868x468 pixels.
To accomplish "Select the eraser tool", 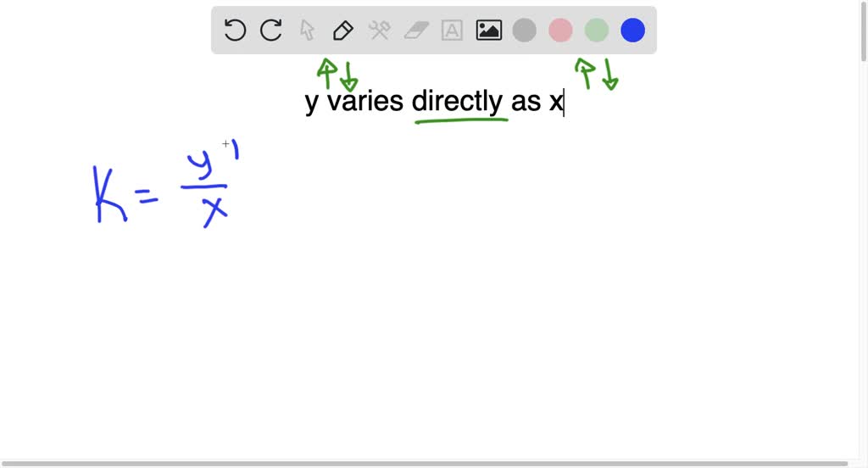I will click(x=416, y=30).
